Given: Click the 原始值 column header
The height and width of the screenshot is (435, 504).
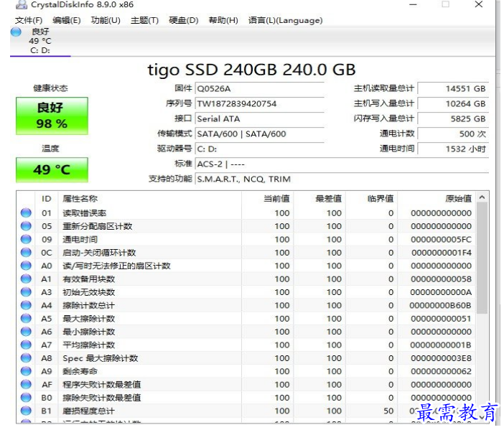Looking at the screenshot, I should pyautogui.click(x=437, y=199).
